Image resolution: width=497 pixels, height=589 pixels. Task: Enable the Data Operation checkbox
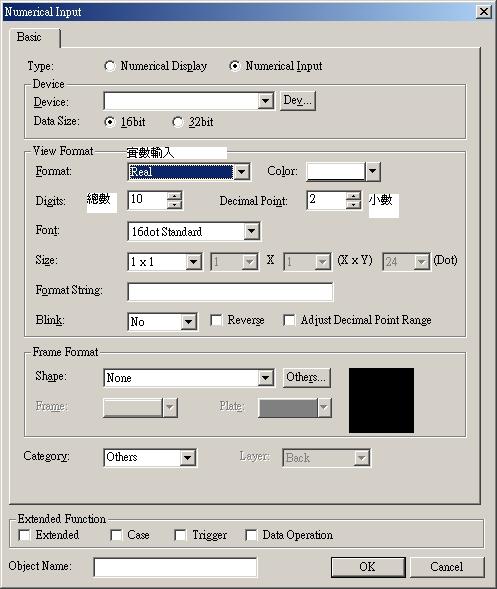[251, 535]
